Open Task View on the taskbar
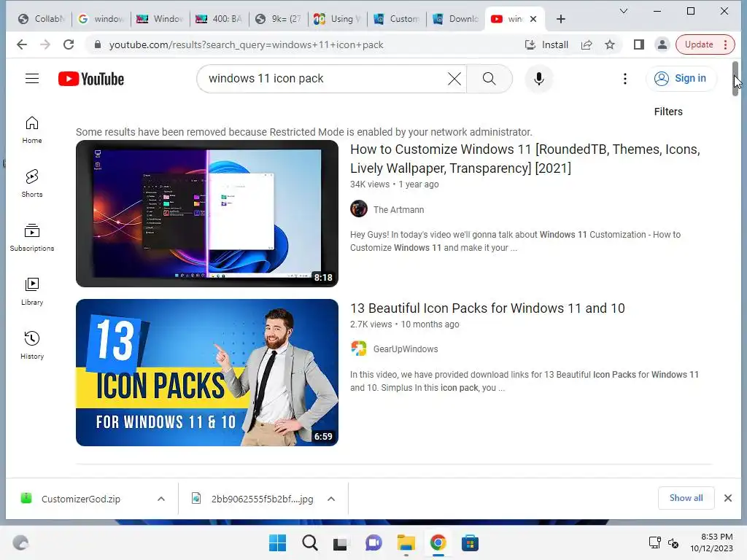This screenshot has height=560, width=747. point(340,542)
